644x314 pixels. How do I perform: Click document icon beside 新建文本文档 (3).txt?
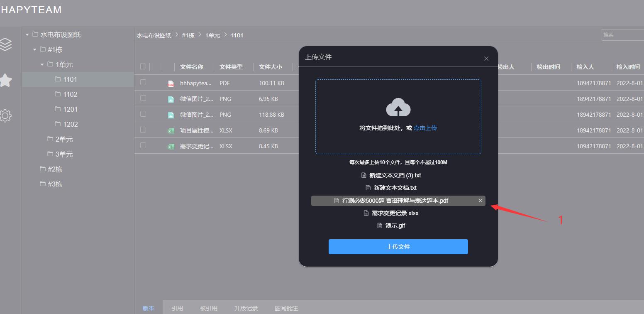click(364, 175)
